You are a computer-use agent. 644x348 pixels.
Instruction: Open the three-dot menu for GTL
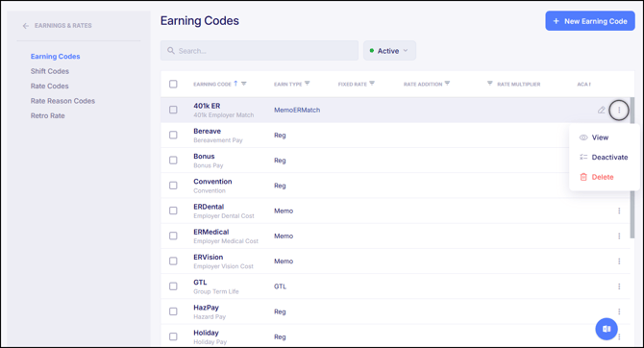click(619, 286)
